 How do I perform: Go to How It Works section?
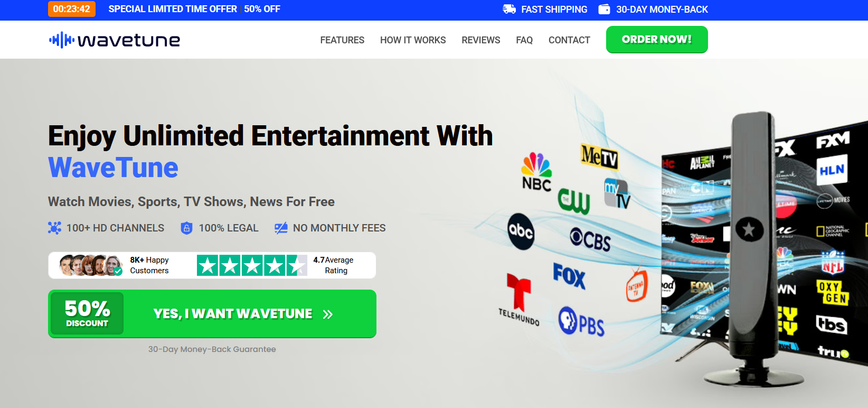tap(413, 40)
